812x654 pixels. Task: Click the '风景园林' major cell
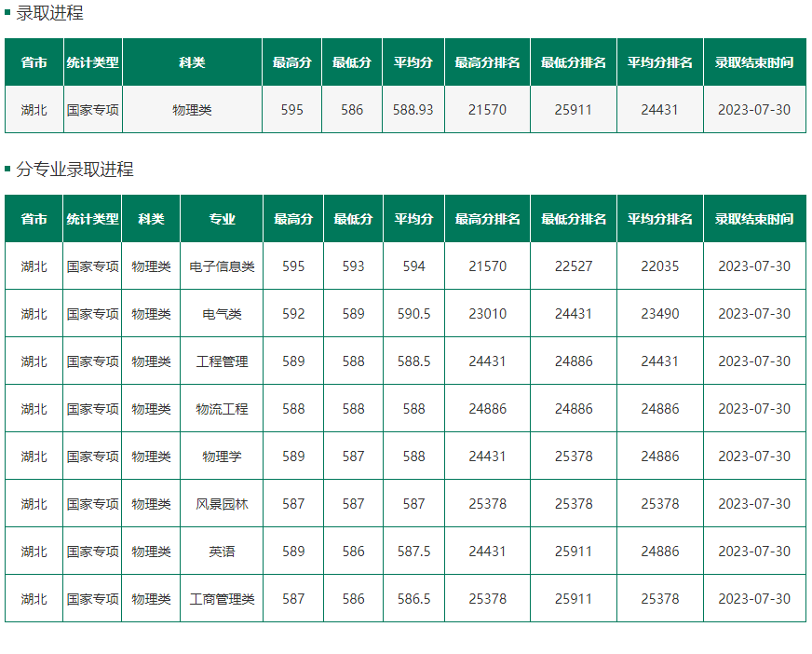pos(222,504)
